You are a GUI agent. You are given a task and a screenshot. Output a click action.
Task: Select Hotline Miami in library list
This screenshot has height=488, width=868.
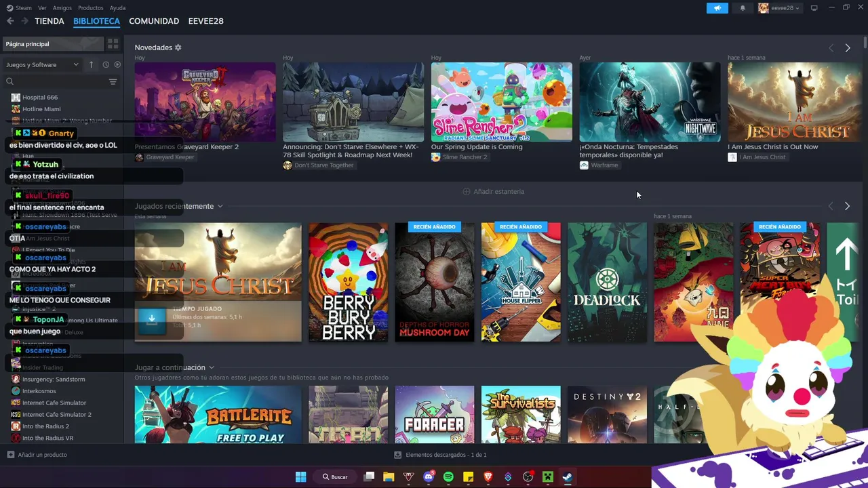(41, 108)
